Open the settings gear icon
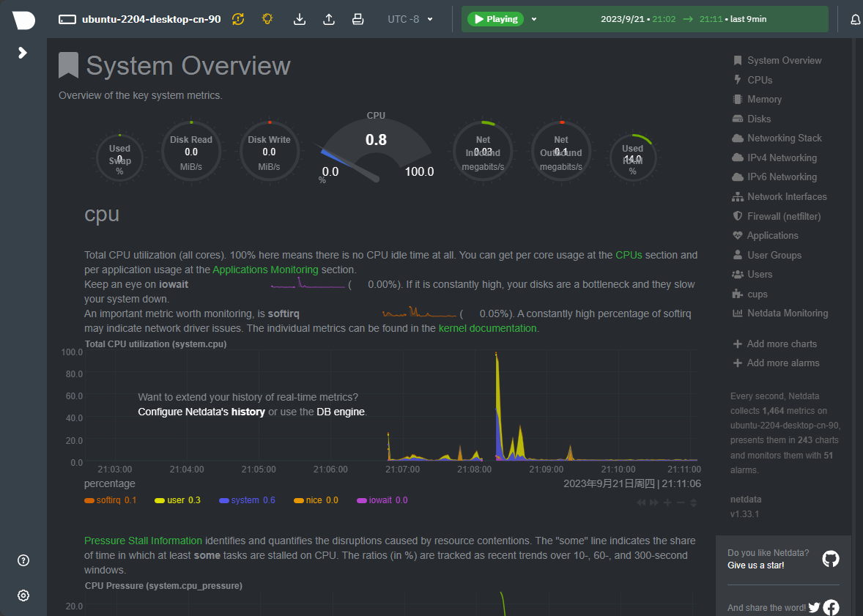Image resolution: width=863 pixels, height=616 pixels. 23,595
